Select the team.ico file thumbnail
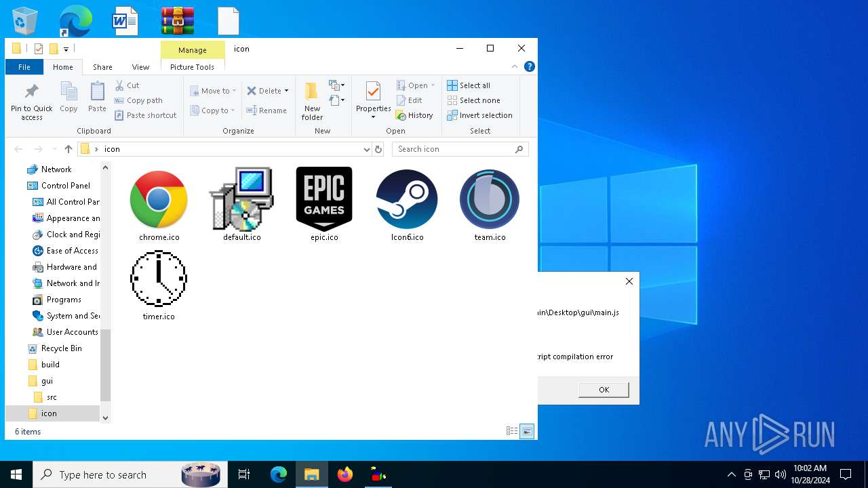Screen dimensions: 868x488 tap(490, 204)
